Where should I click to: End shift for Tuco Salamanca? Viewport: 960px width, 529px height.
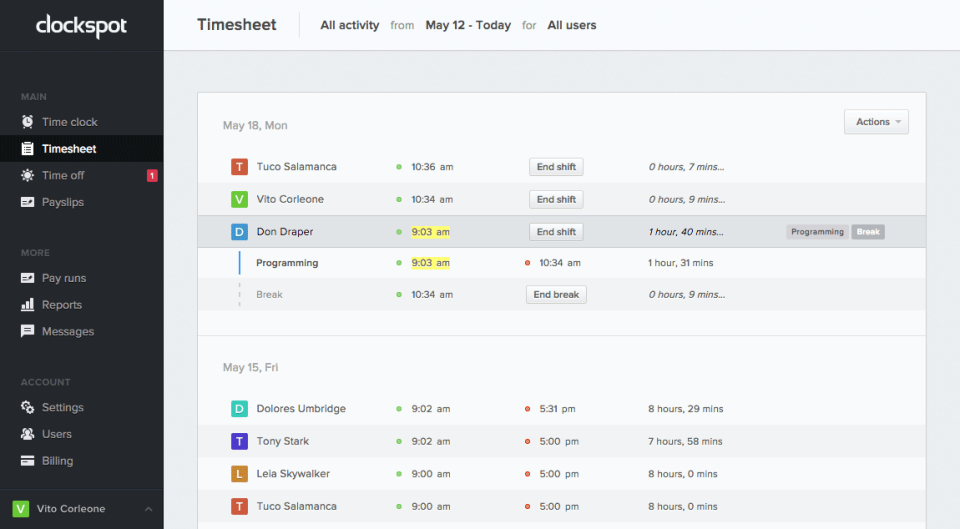pyautogui.click(x=556, y=167)
